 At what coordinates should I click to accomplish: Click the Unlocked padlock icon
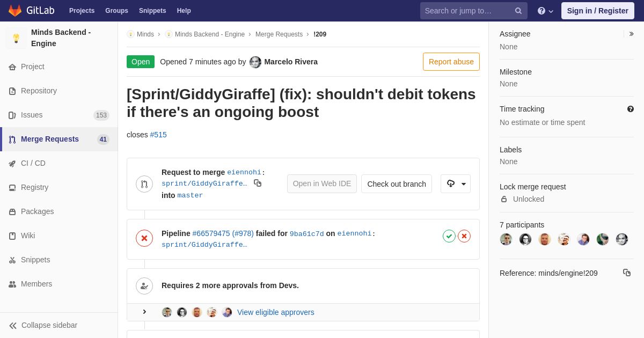click(504, 199)
